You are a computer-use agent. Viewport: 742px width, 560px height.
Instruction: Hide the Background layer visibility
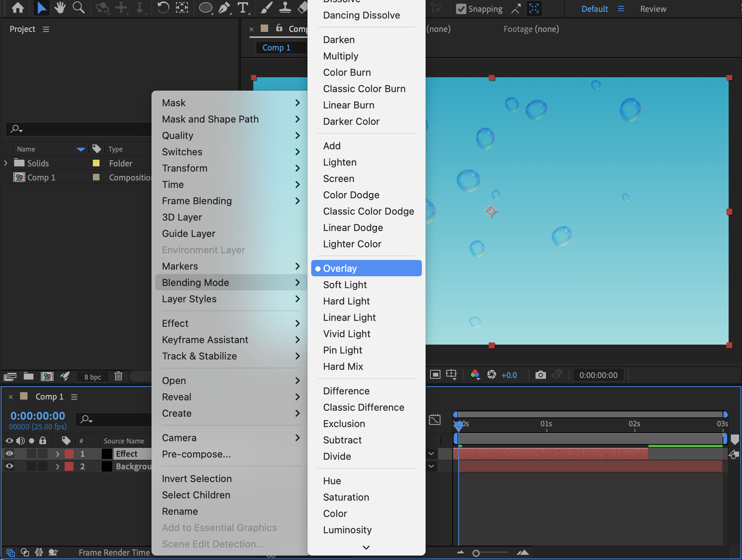point(10,466)
